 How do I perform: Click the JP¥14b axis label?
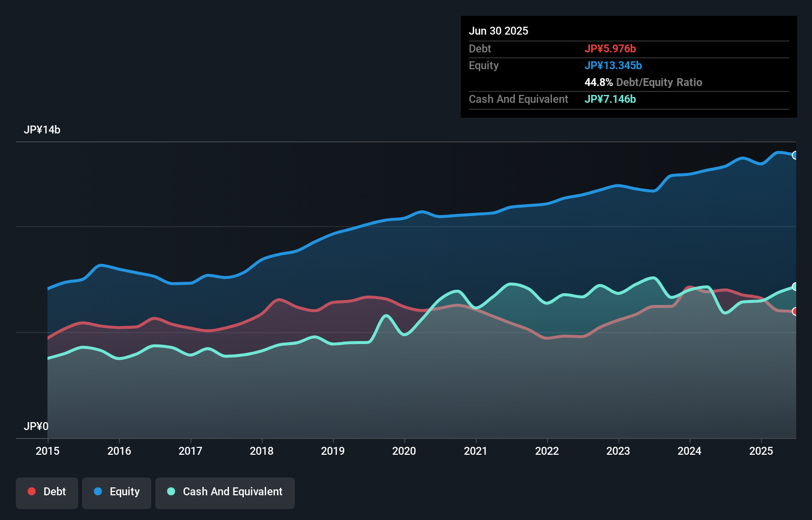[43, 130]
